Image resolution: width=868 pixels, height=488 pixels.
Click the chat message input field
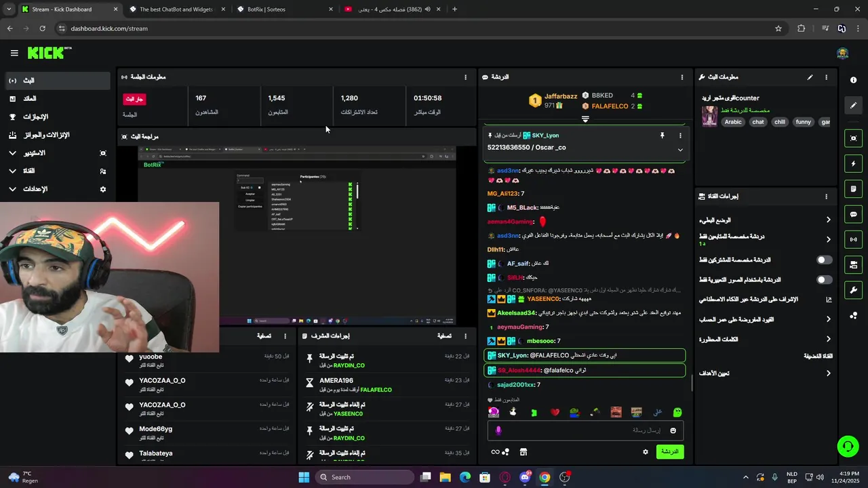585,430
